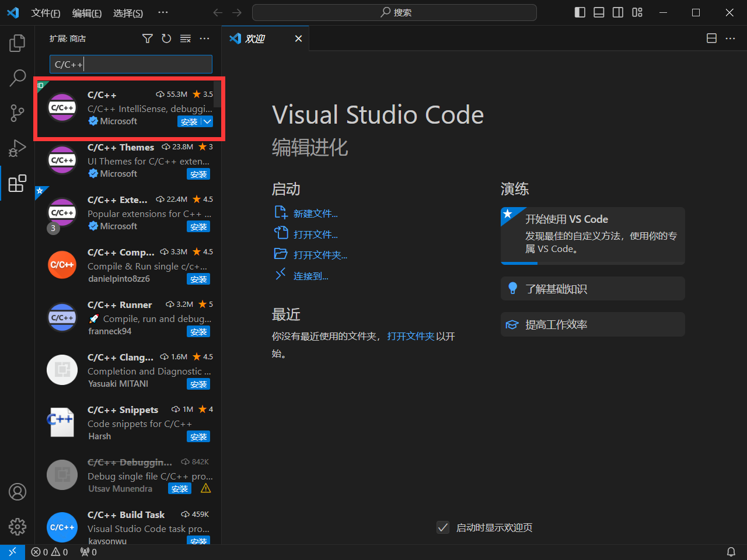This screenshot has height=560, width=747.
Task: Show more menu items via ellipsis
Action: point(163,12)
